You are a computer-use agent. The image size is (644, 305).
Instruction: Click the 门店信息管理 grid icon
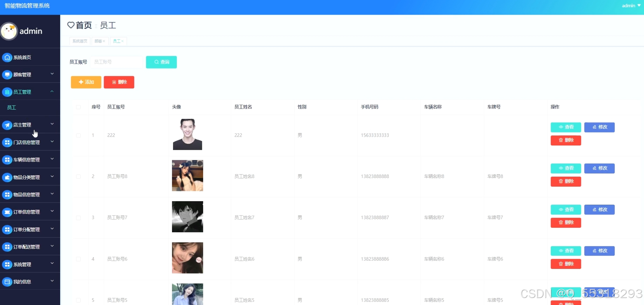[x=7, y=142]
